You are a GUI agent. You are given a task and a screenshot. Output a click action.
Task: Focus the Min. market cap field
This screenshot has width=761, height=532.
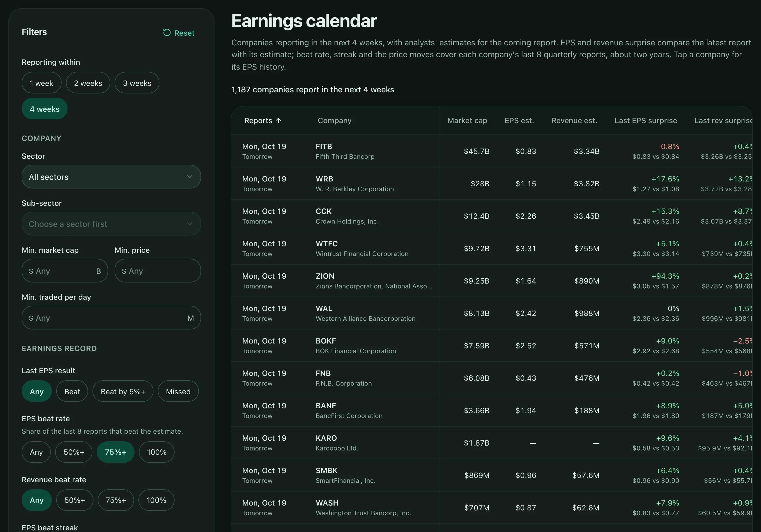pyautogui.click(x=65, y=271)
